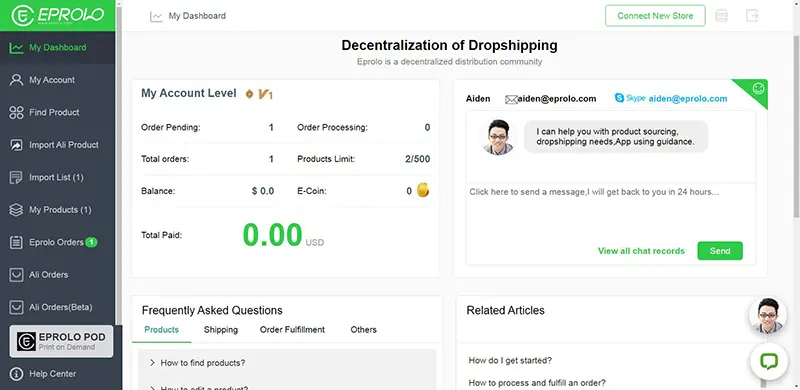Click the Total orders label
This screenshot has width=800, height=390.
165,159
